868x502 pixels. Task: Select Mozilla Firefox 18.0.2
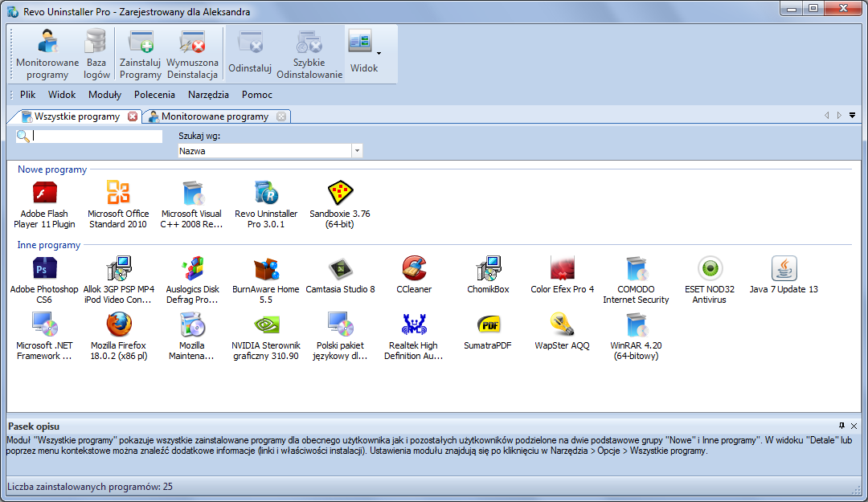coord(118,336)
